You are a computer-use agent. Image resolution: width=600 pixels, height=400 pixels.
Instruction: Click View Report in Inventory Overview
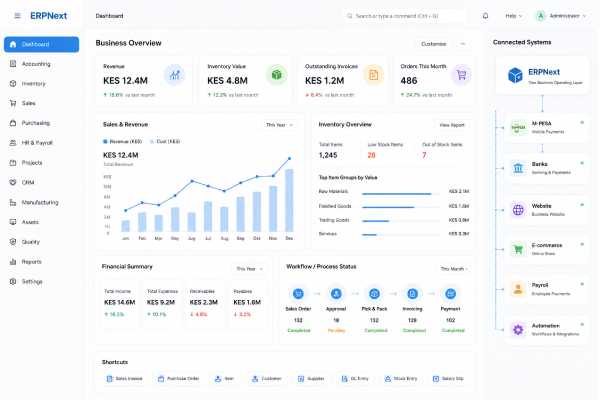[x=452, y=125]
